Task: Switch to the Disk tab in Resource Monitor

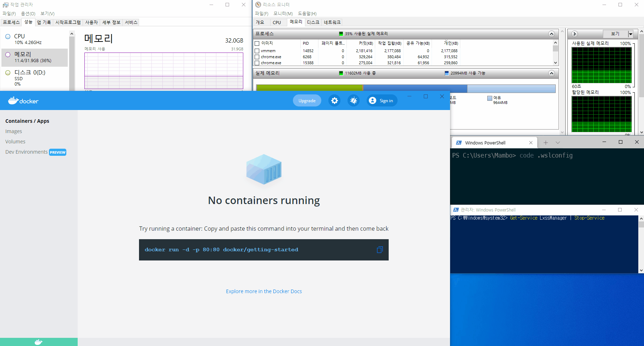Action: [313, 22]
